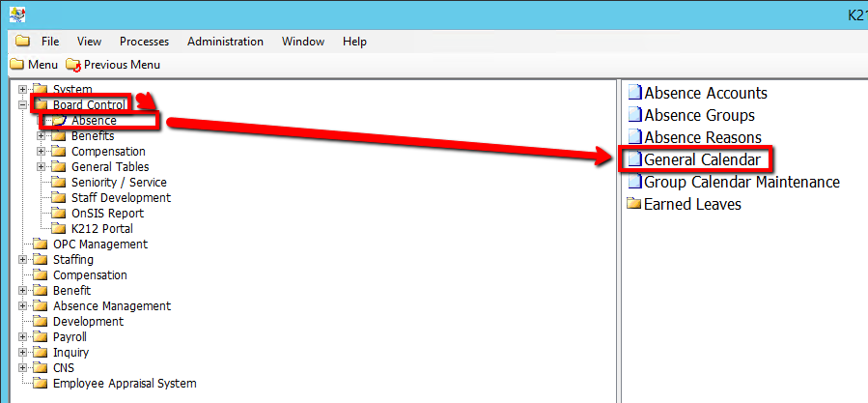Open the Absence Accounts document icon
This screenshot has height=403, width=868.
634,94
